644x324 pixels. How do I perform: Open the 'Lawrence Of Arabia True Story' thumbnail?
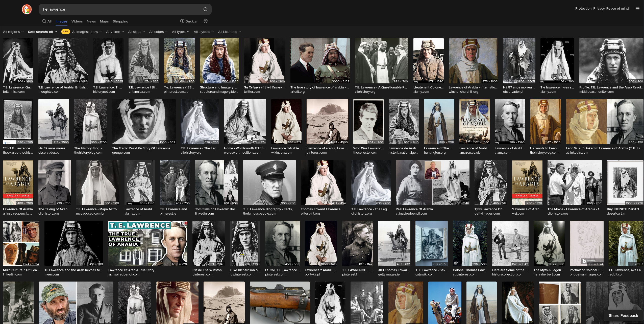148,243
